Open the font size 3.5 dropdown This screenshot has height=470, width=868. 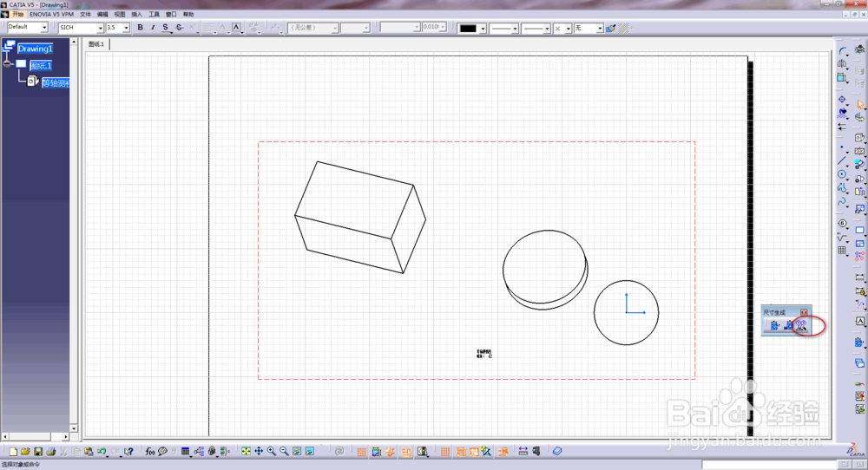click(x=126, y=28)
